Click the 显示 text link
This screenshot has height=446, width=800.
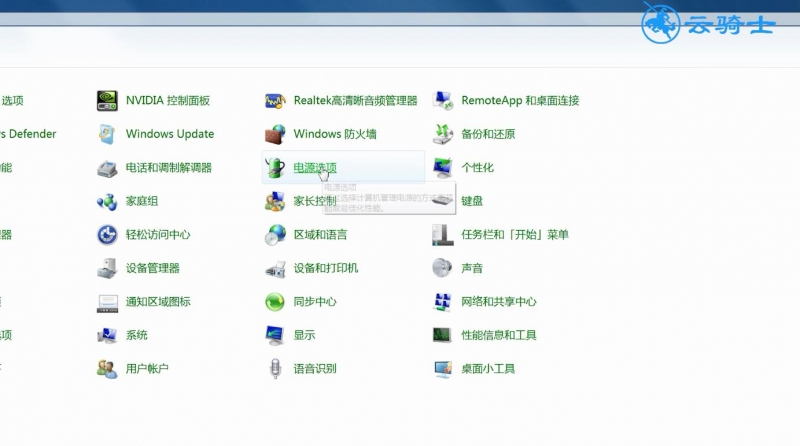[304, 335]
